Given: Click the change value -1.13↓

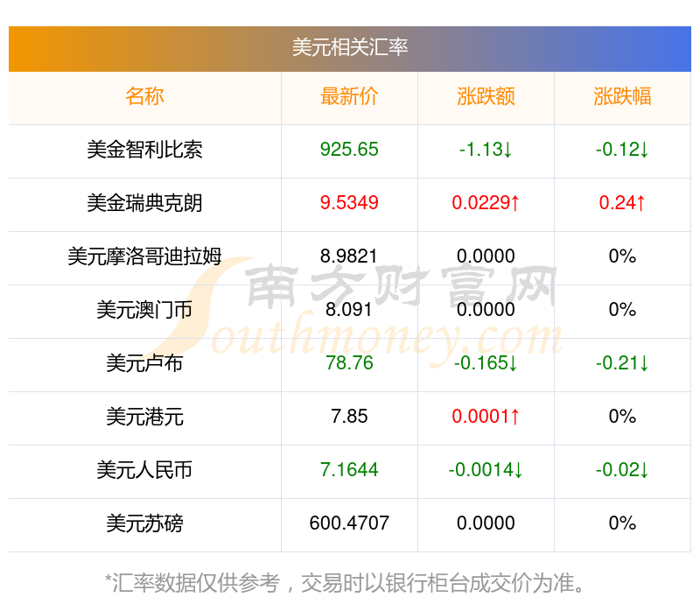Looking at the screenshot, I should coord(486,149).
